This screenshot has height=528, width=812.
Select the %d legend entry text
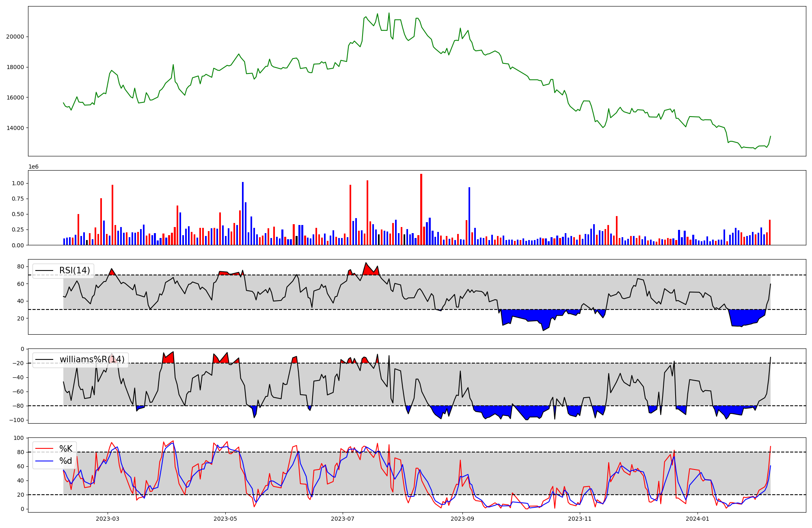pyautogui.click(x=66, y=461)
